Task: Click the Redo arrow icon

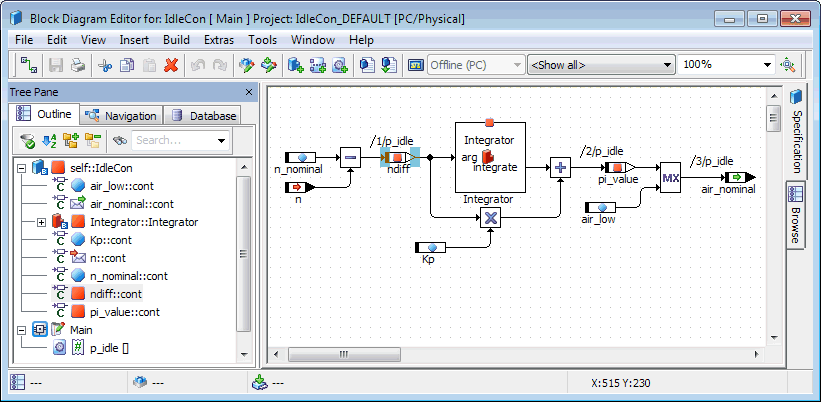Action: click(x=220, y=65)
